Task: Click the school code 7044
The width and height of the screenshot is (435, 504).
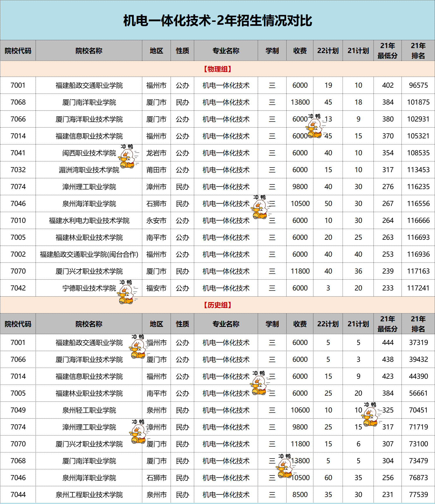Action: point(18,495)
